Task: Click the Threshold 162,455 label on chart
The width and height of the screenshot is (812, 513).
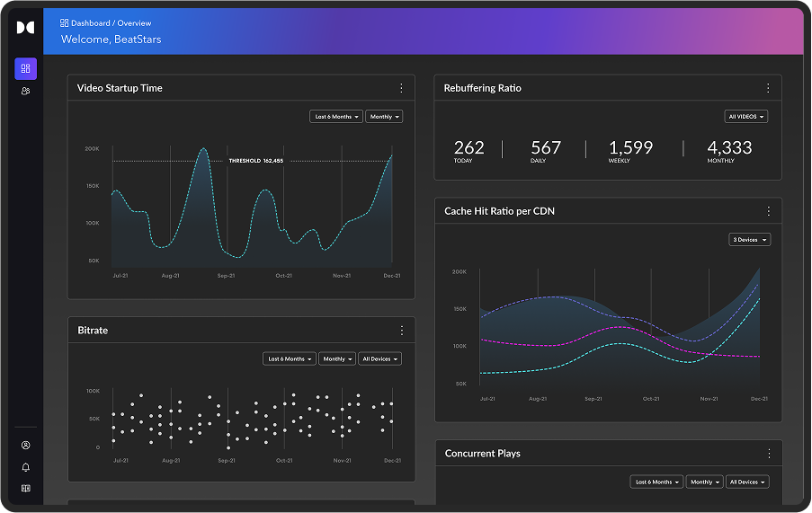Action: [255, 161]
